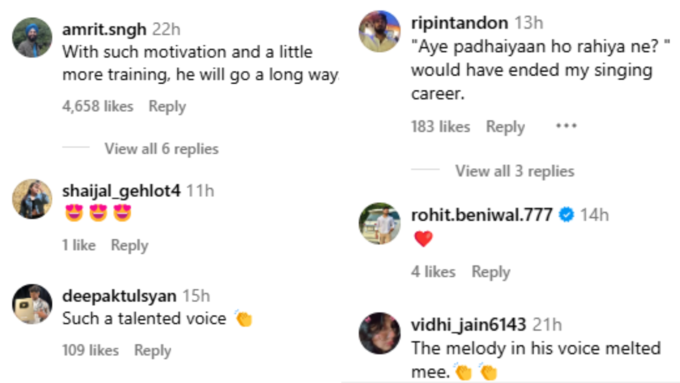This screenshot has width=680, height=383.
Task: Open shaijal_gehlot4 profile avatar
Action: (32, 199)
